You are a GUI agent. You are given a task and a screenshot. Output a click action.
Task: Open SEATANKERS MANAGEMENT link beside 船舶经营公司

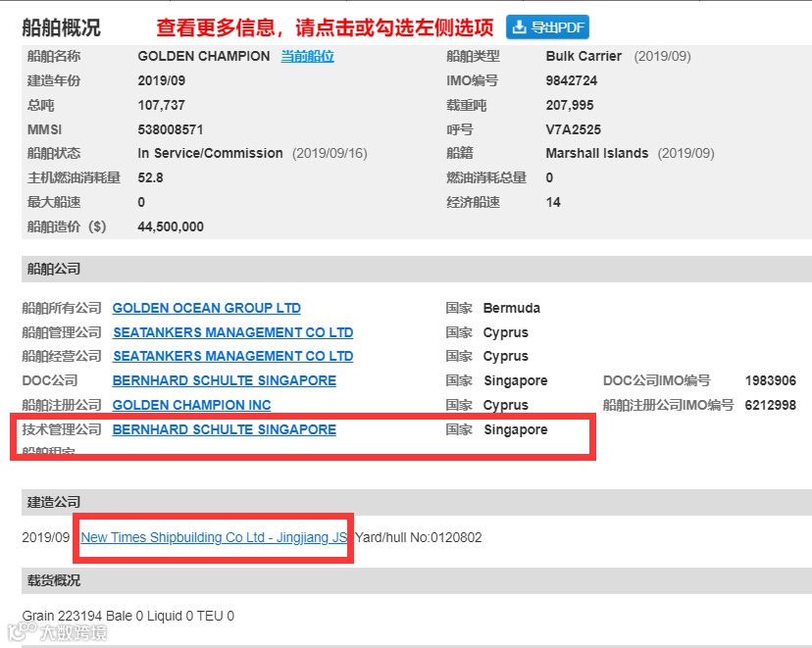coord(233,356)
